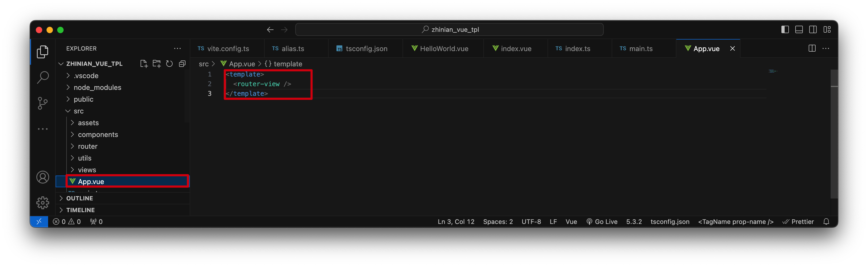Viewport: 868px width, 267px height.
Task: Change file encoding via UTF-8
Action: (531, 222)
